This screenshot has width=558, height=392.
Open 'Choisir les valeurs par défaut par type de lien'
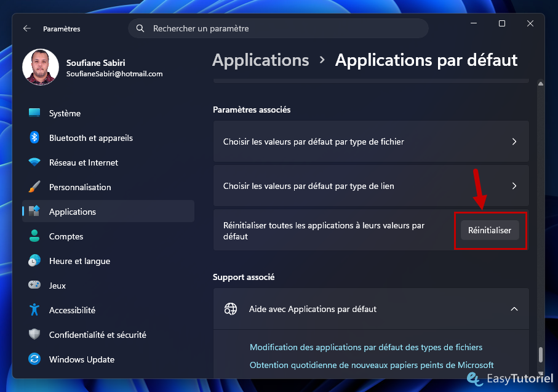371,185
